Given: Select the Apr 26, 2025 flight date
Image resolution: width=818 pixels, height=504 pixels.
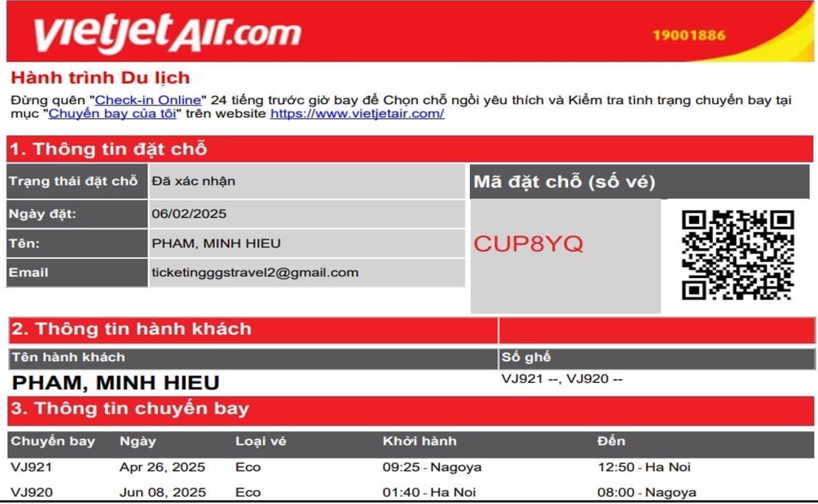Looking at the screenshot, I should tap(163, 468).
